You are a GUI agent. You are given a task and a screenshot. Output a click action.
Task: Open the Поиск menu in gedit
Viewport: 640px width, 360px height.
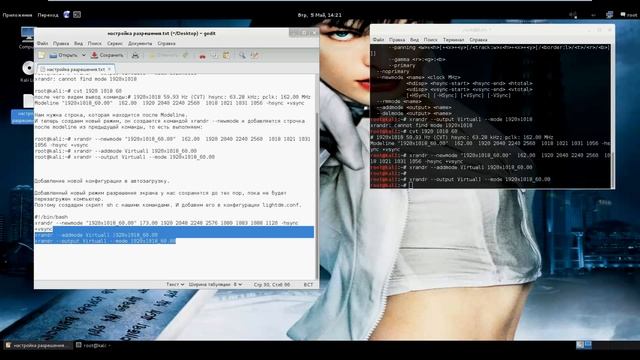click(95, 43)
